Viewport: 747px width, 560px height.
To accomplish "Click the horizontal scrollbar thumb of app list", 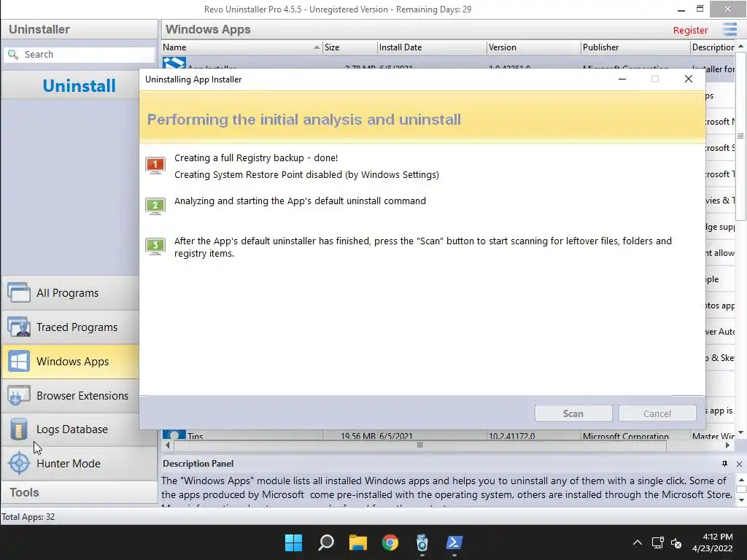I will (x=419, y=446).
